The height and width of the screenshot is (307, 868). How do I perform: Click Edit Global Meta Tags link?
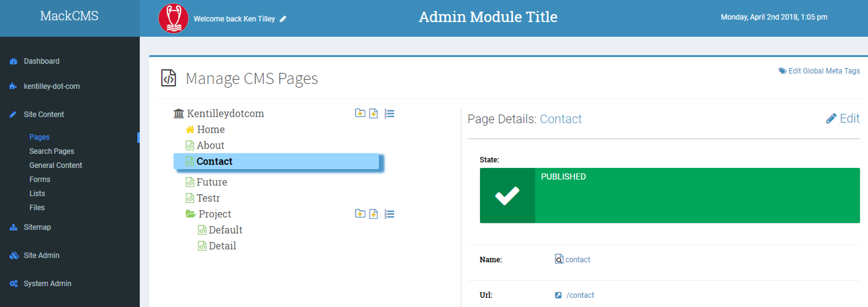coord(824,71)
